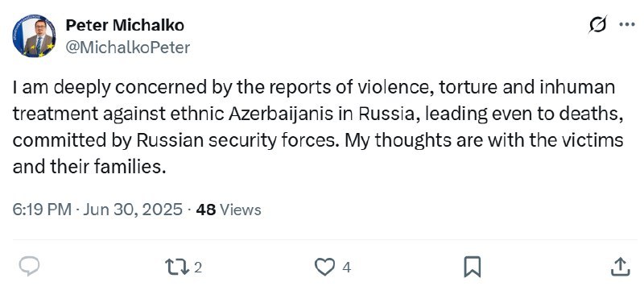The height and width of the screenshot is (299, 644).
Task: Click the display name Peter Michalko
Action: (125, 26)
